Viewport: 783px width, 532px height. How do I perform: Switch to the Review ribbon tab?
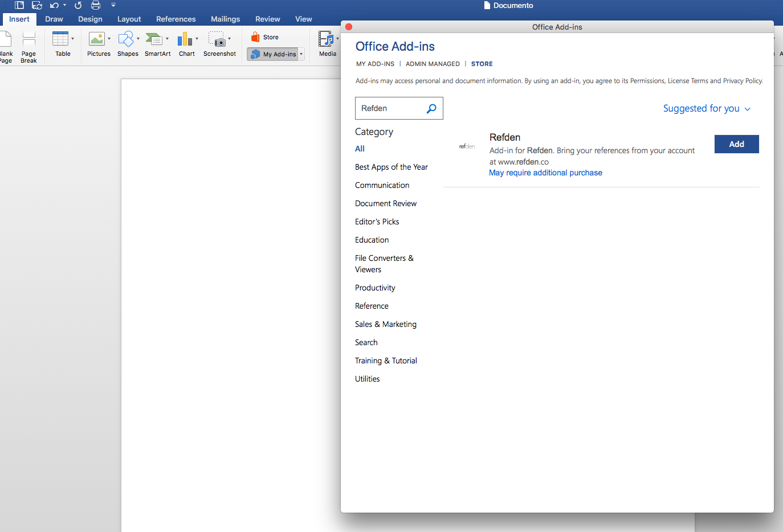point(268,19)
